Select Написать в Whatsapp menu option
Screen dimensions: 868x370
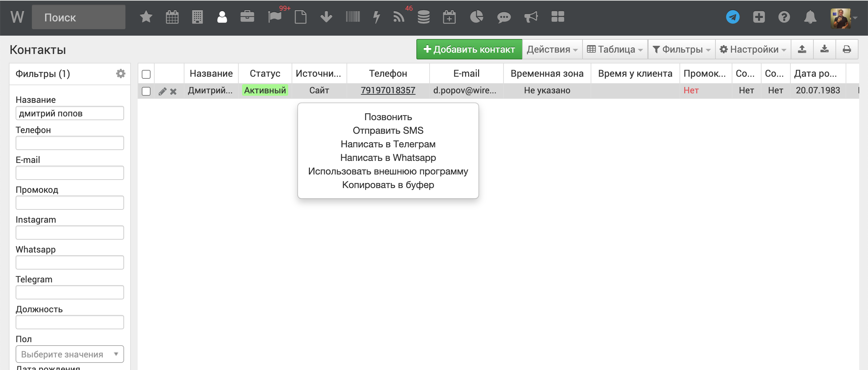(388, 158)
